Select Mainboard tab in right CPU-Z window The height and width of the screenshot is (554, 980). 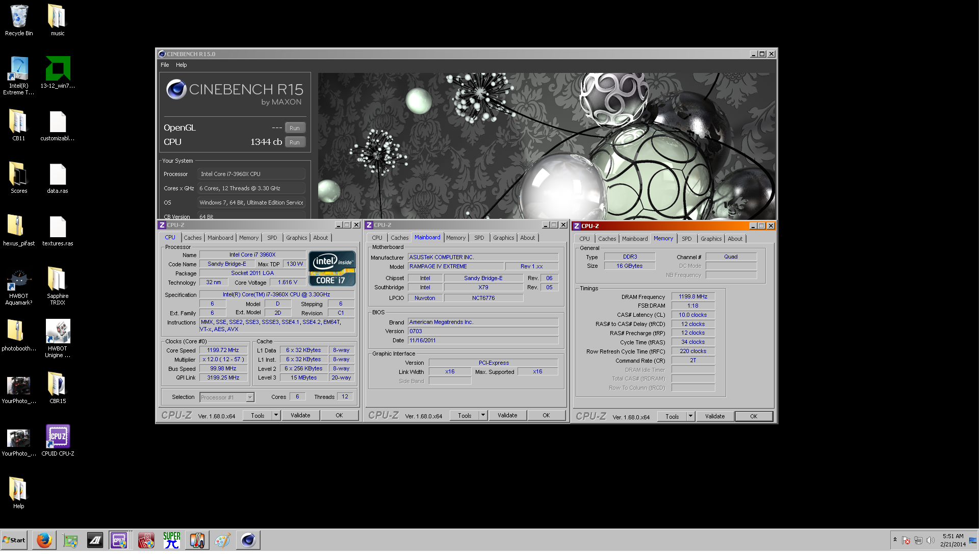point(635,239)
